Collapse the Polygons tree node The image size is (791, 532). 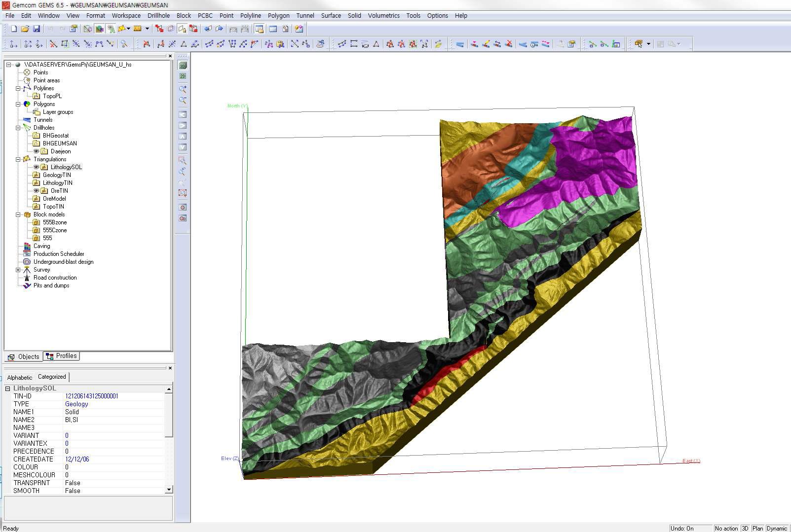coord(18,104)
